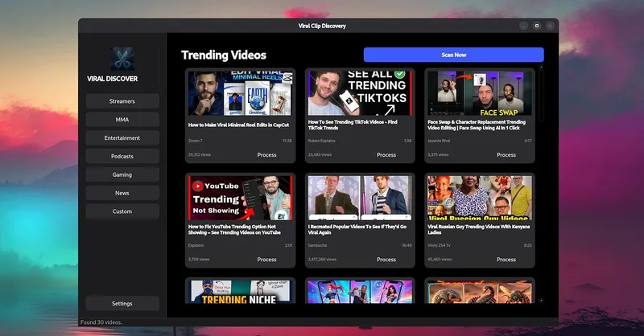Open the Minimal Reel Edits CapCut thumbnail
The height and width of the screenshot is (336, 644).
point(240,93)
